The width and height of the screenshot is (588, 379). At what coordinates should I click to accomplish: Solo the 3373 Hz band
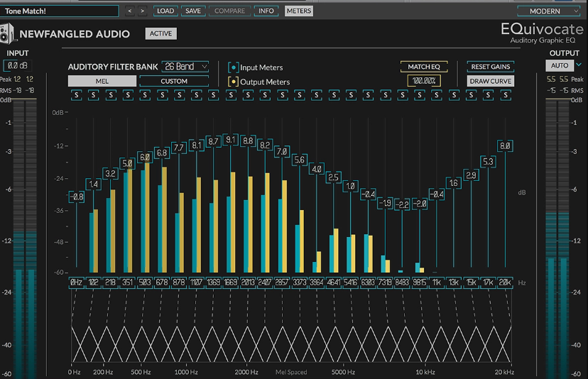pyautogui.click(x=299, y=95)
